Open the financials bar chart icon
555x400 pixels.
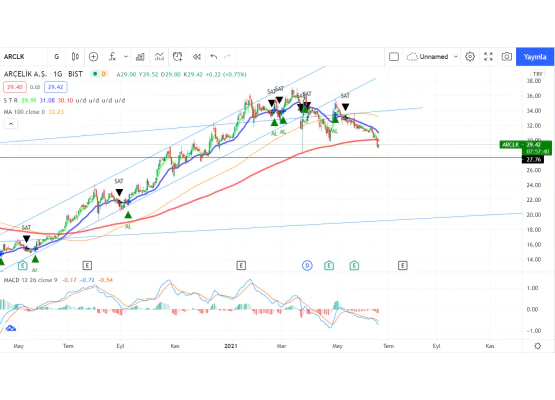click(140, 57)
